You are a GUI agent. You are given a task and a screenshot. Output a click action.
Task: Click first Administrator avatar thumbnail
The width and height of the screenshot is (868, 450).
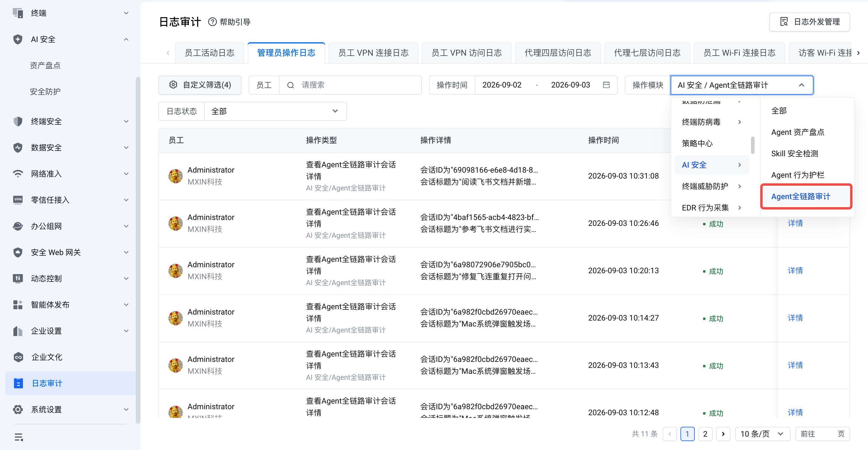pos(176,176)
